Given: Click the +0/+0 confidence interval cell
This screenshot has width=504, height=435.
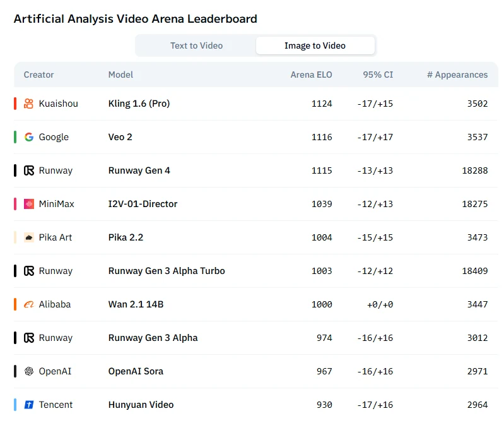Looking at the screenshot, I should point(380,304).
